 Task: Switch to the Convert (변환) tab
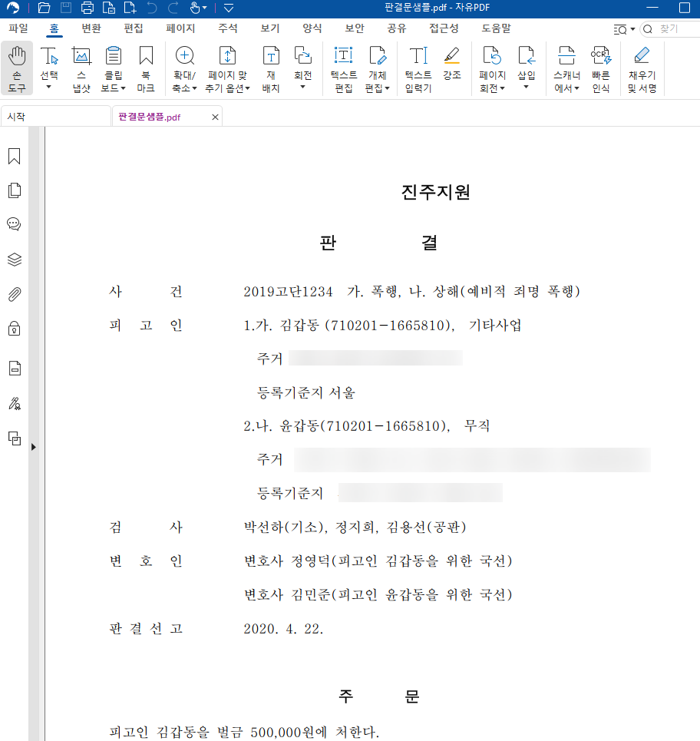click(91, 28)
